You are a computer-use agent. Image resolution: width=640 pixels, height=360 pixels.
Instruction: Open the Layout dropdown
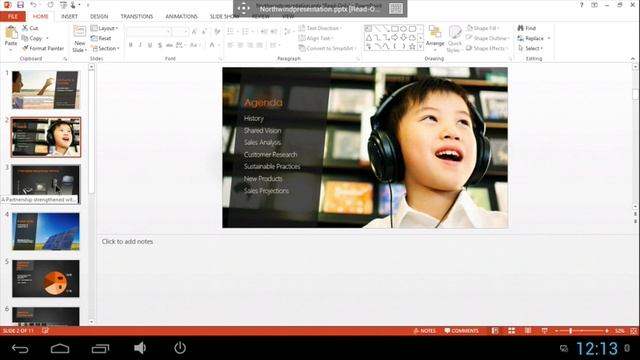[x=105, y=28]
